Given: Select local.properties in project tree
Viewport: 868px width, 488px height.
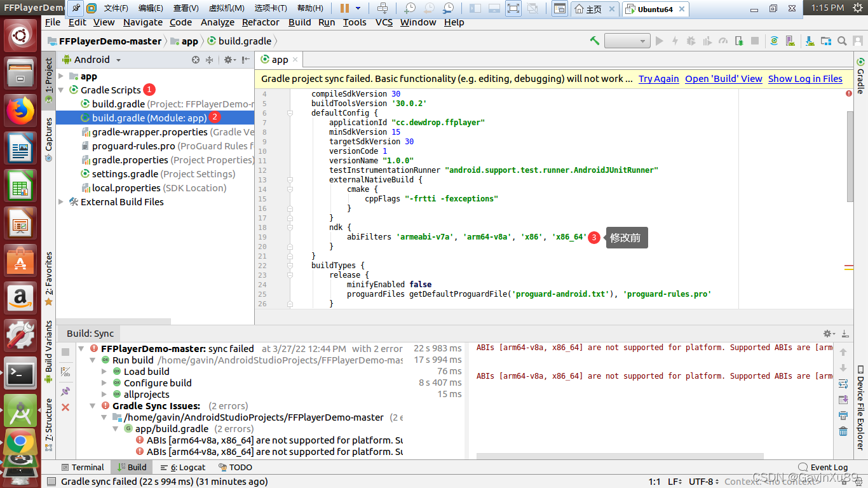Looking at the screenshot, I should 155,188.
